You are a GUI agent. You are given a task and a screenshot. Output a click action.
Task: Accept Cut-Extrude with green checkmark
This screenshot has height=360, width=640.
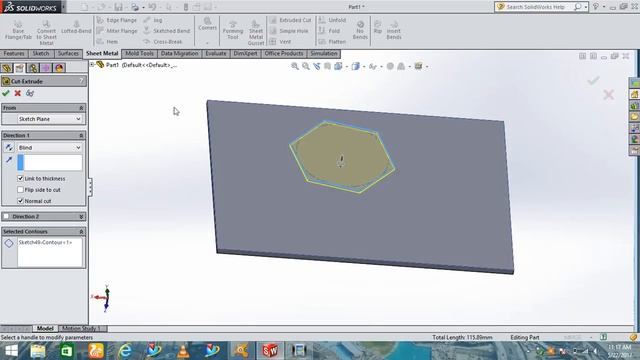pos(6,93)
